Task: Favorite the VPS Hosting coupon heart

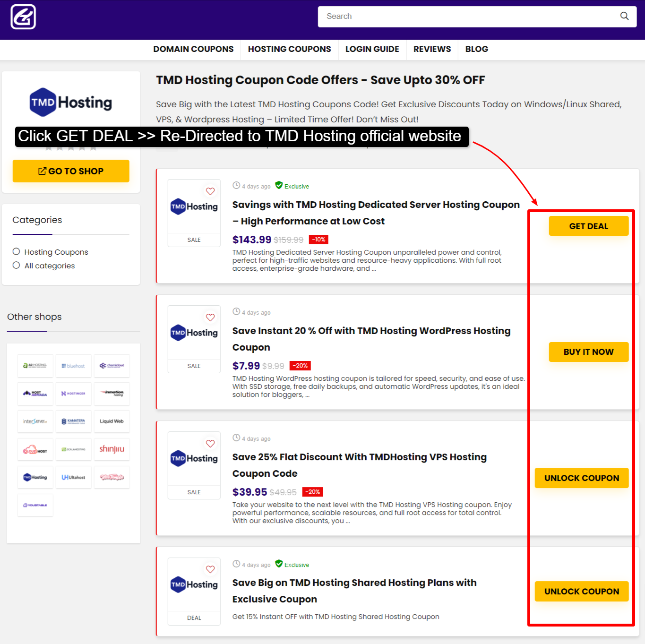Action: click(210, 444)
